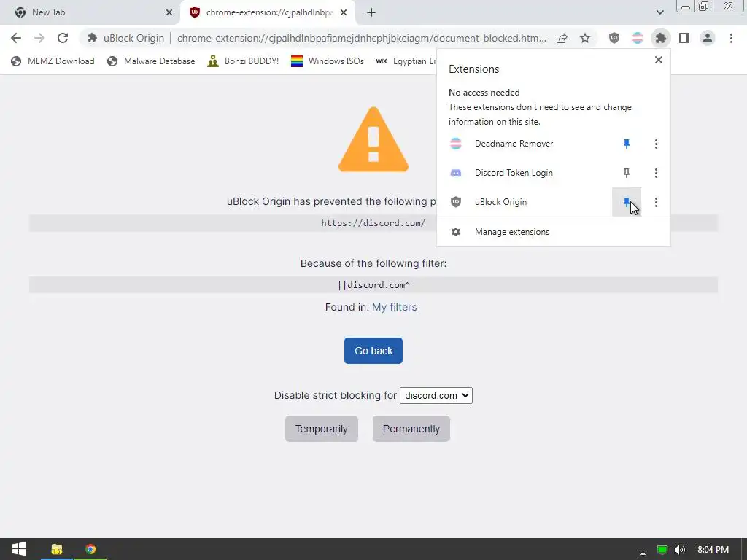Open the volume speaker tray icon
The image size is (747, 560).
click(x=680, y=550)
